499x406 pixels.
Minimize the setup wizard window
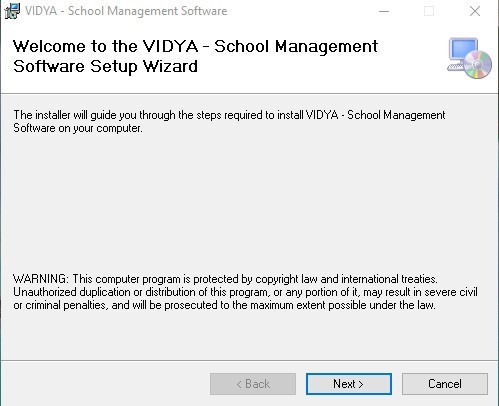384,11
